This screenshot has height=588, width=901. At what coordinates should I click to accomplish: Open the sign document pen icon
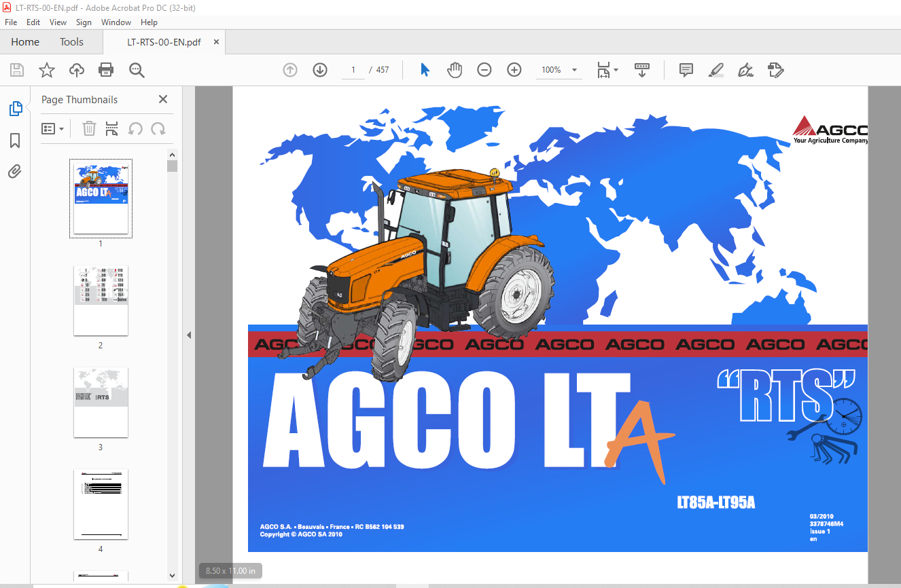pyautogui.click(x=745, y=70)
